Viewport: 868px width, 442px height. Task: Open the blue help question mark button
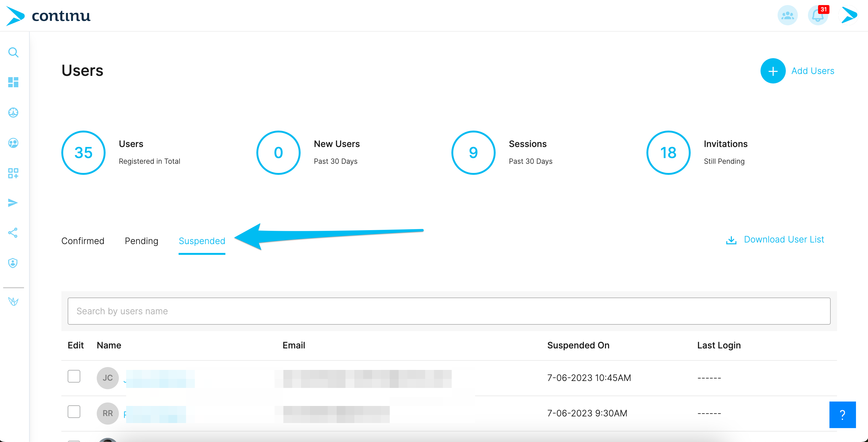point(842,414)
